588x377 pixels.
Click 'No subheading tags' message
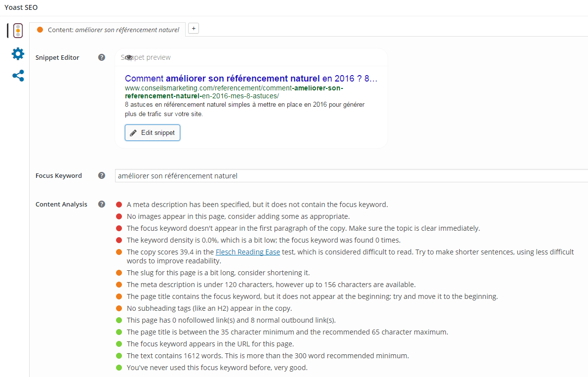point(209,308)
